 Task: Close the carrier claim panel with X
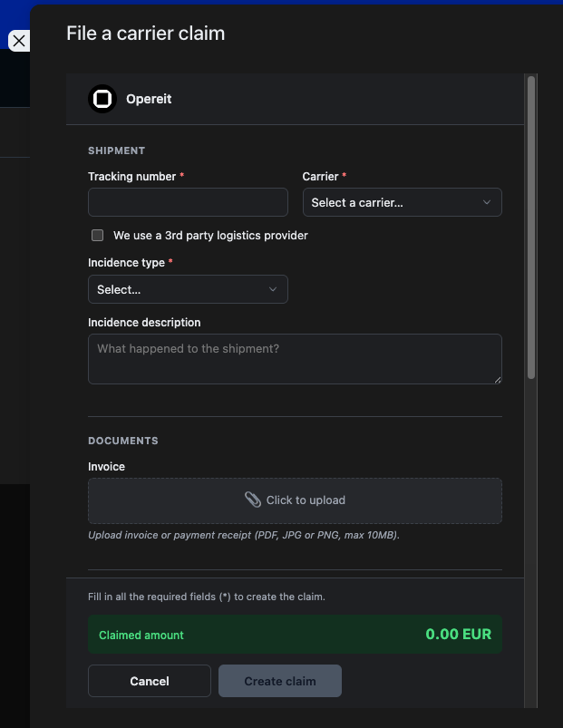19,41
